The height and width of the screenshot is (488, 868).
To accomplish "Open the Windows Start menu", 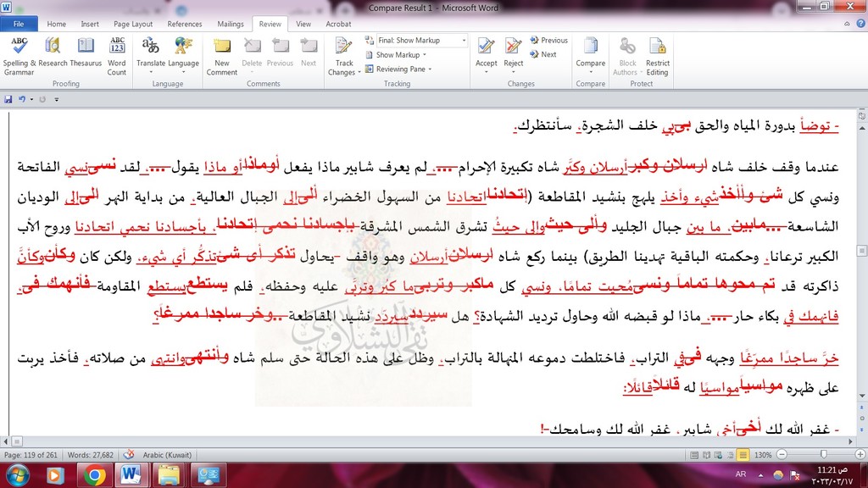I will (17, 475).
